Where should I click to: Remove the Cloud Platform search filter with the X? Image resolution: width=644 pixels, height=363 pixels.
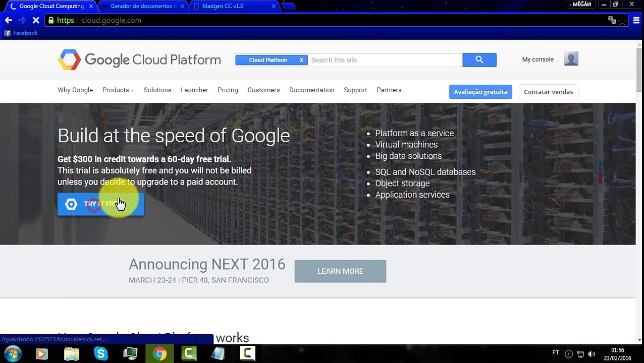point(301,60)
